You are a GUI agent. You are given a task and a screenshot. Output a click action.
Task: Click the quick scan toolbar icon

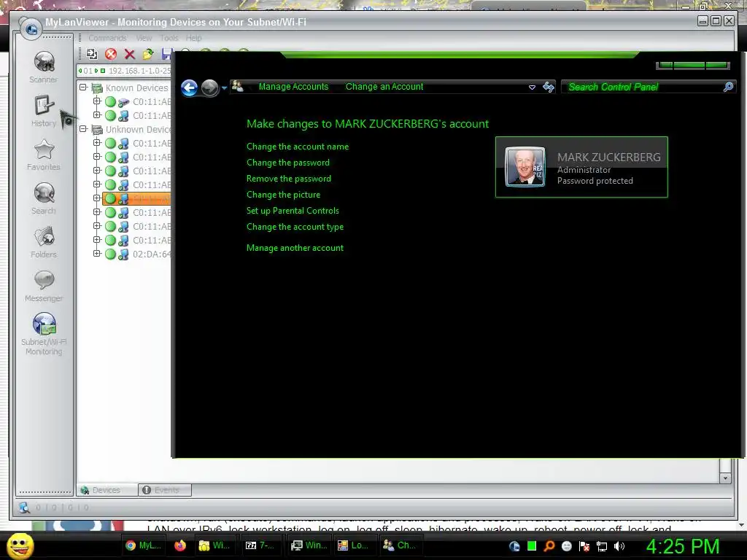tap(92, 54)
